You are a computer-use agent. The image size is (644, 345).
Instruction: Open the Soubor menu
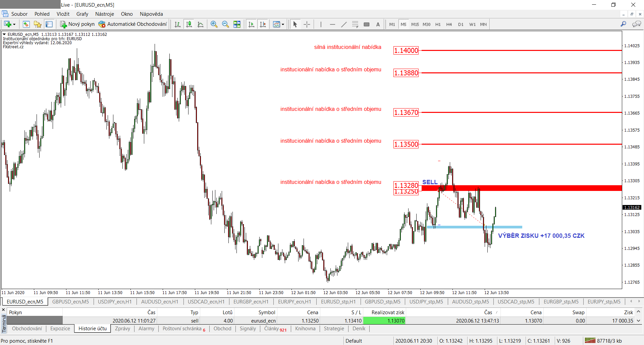click(19, 14)
